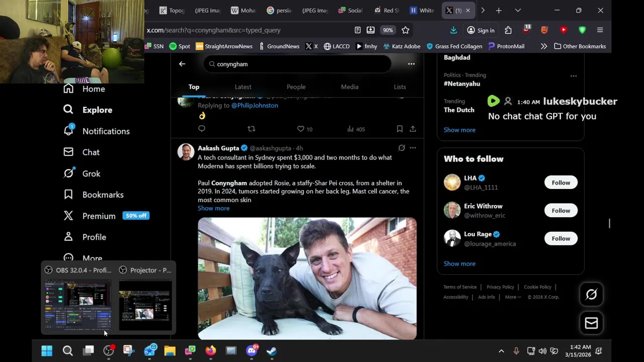Switch to the Lists search tab
This screenshot has height=362, width=644.
coord(400,87)
